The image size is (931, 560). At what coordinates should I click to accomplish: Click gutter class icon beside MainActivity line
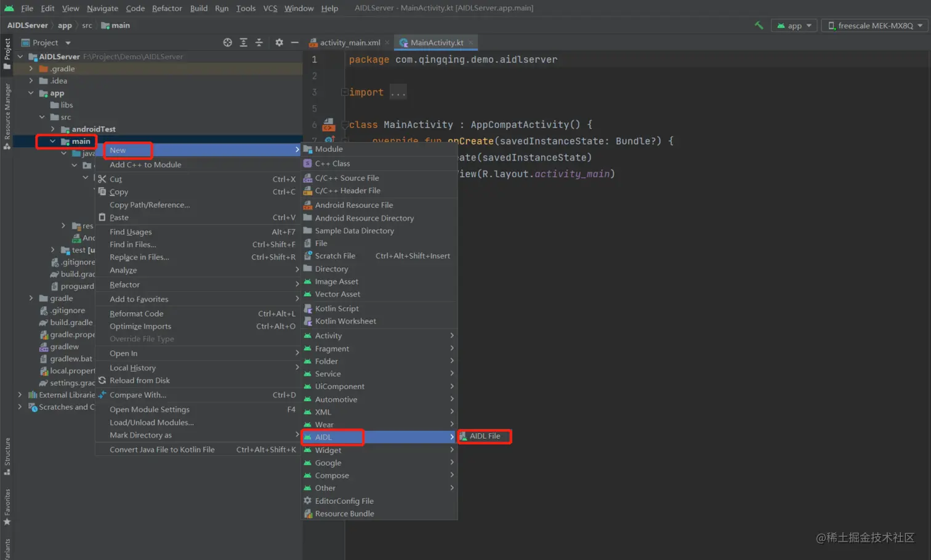[329, 125]
